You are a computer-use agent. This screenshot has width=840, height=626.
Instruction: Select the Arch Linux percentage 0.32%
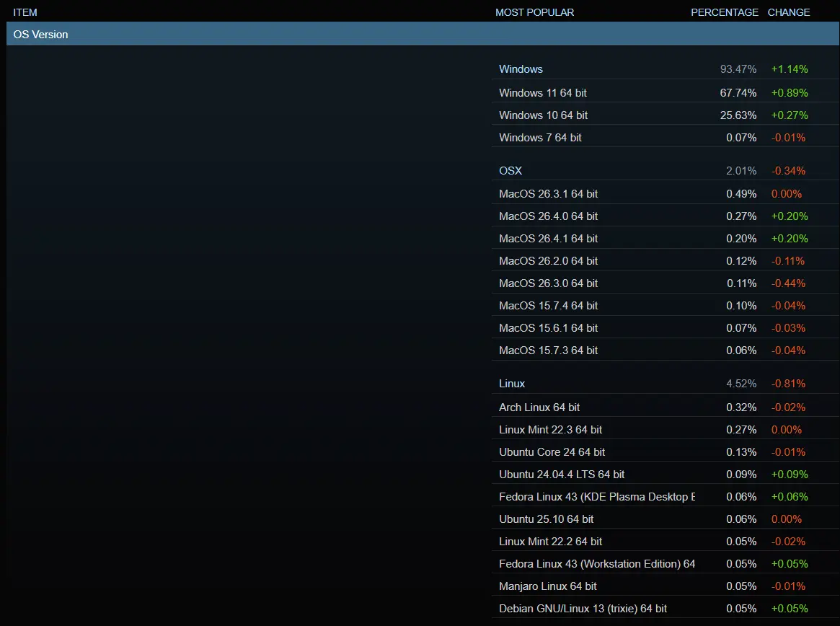(741, 407)
